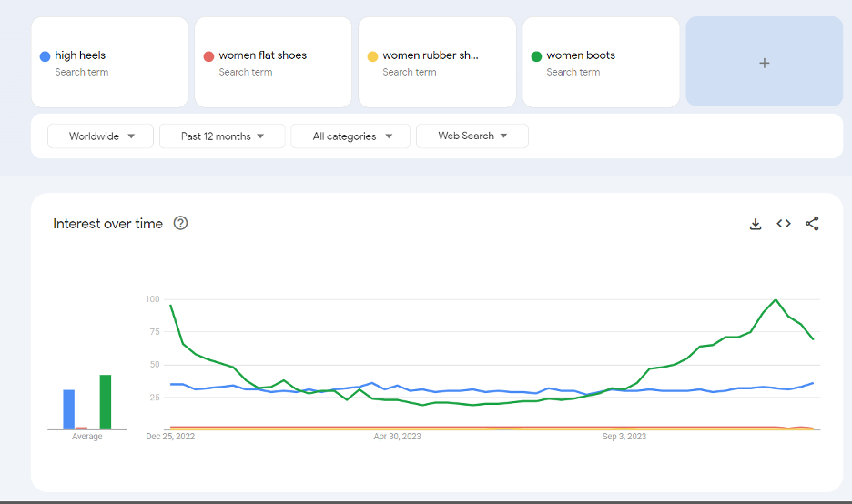Edit the women flat shoes search term

point(262,55)
